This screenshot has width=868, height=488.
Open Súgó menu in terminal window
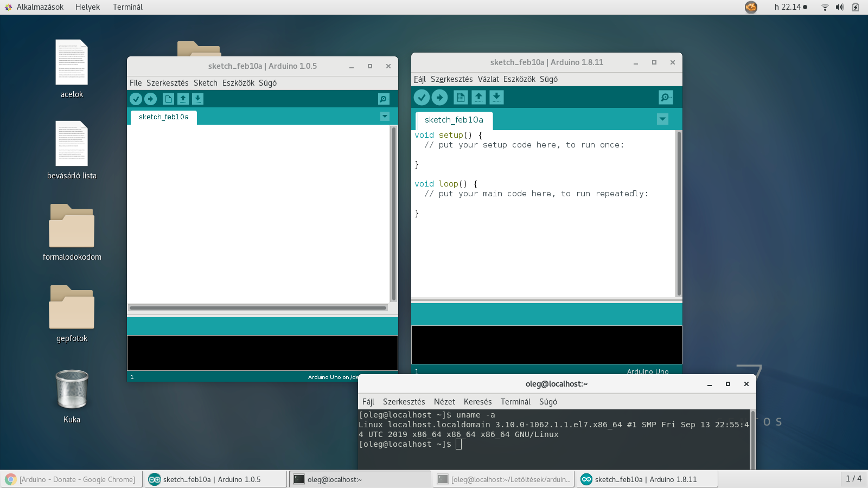(548, 402)
